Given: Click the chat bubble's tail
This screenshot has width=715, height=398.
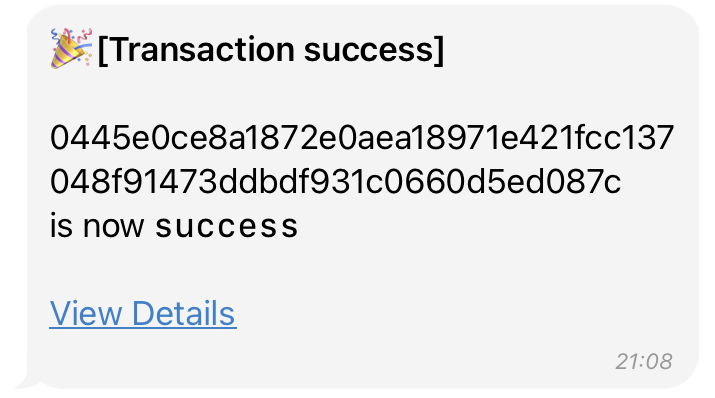Looking at the screenshot, I should pyautogui.click(x=28, y=384).
